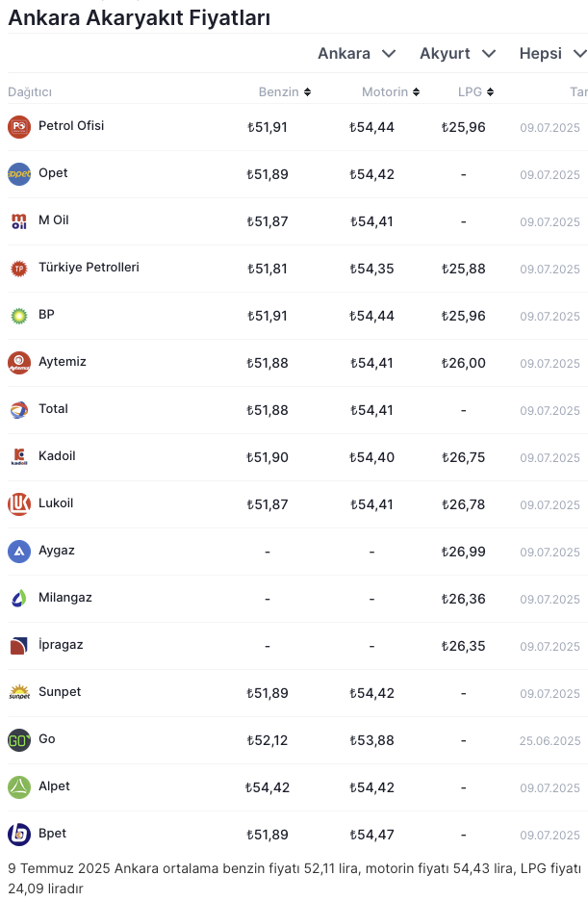Click the Alpet triangle logo
Image resolution: width=588 pixels, height=901 pixels.
[x=19, y=787]
